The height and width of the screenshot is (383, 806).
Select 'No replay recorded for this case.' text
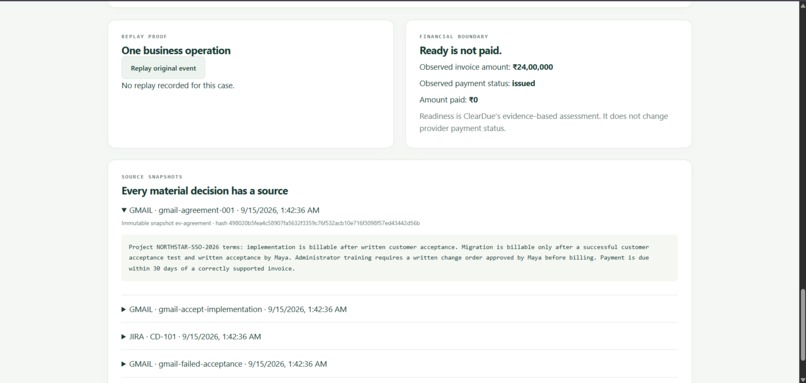[x=178, y=85]
